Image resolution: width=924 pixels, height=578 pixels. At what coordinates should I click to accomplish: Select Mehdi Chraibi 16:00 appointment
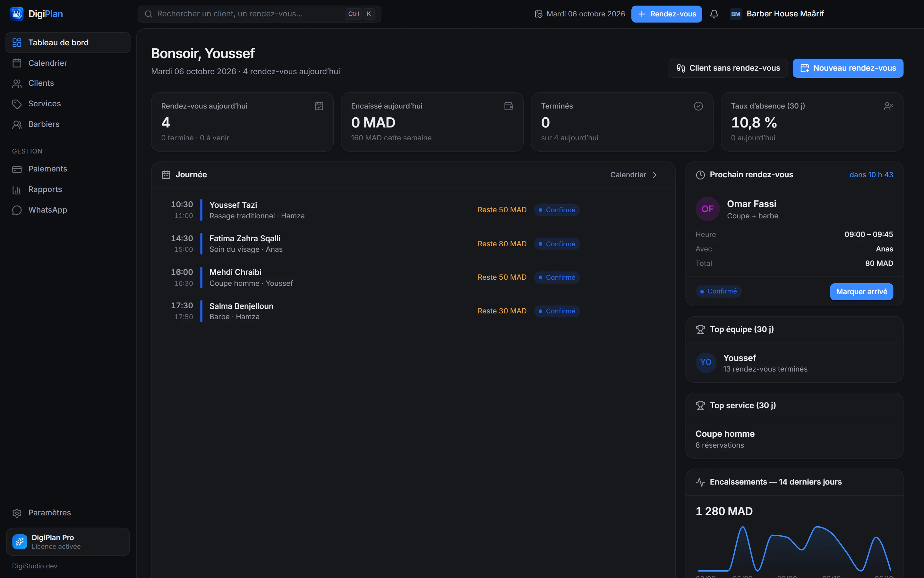click(x=413, y=277)
